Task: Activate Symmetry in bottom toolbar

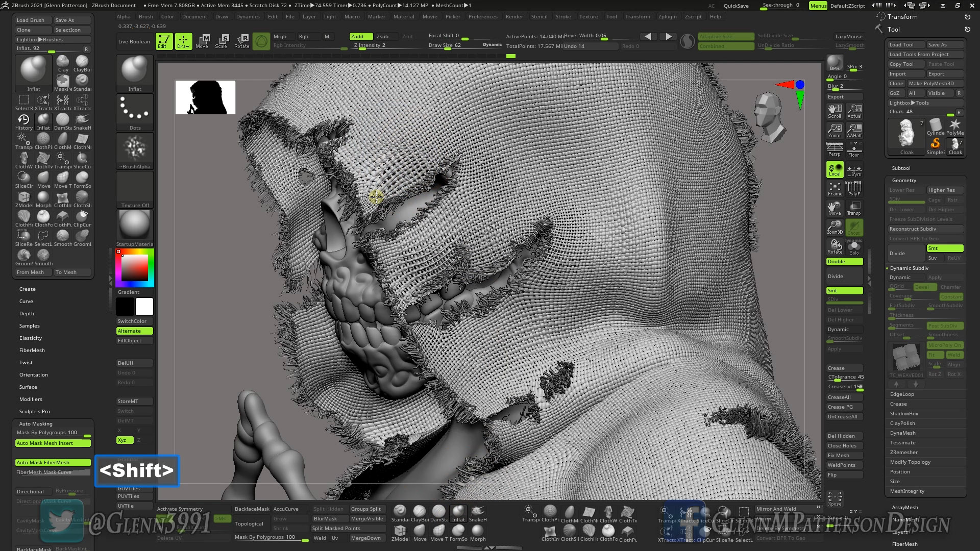Action: click(x=180, y=509)
